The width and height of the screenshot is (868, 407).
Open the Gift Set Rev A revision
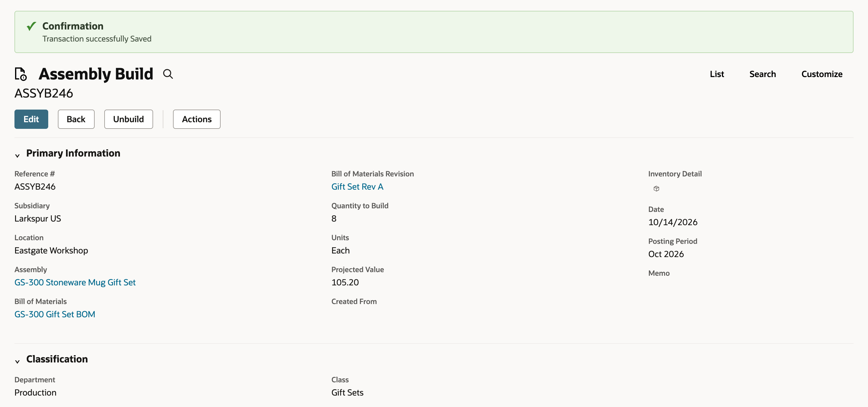click(x=357, y=187)
